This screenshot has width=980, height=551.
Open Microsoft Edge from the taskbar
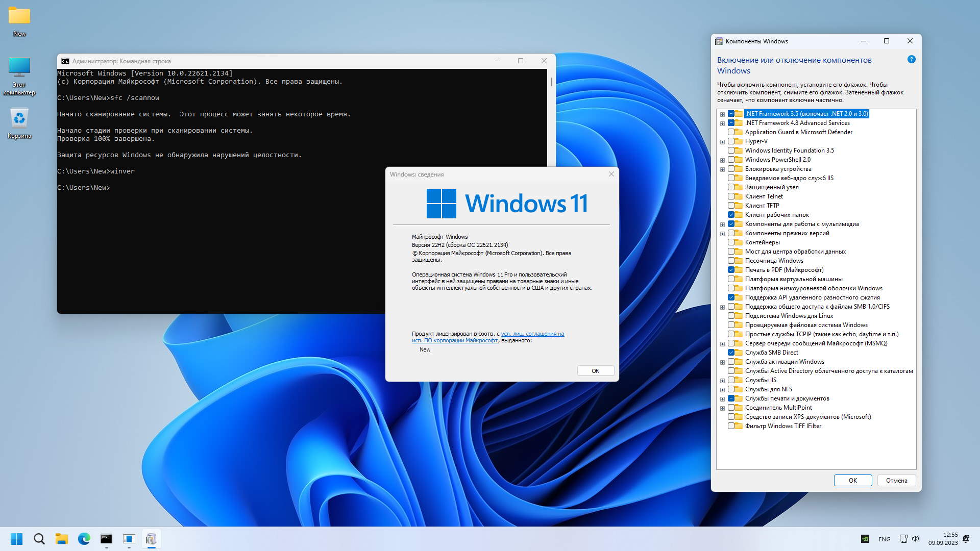[x=84, y=539]
